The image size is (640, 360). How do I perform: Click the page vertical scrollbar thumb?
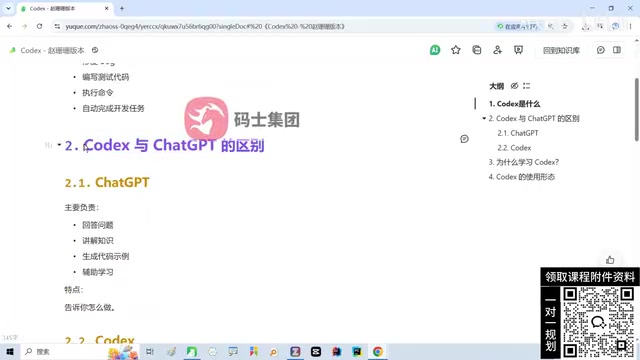pyautogui.click(x=637, y=110)
